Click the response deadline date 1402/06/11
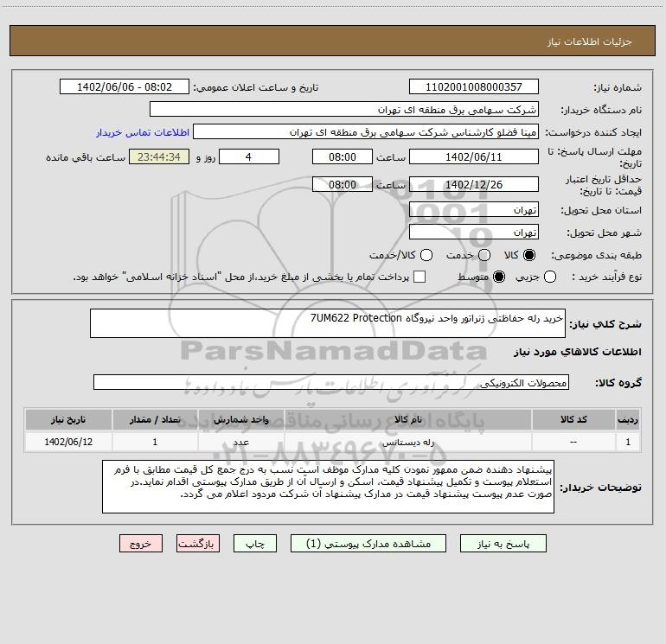 coord(474,156)
